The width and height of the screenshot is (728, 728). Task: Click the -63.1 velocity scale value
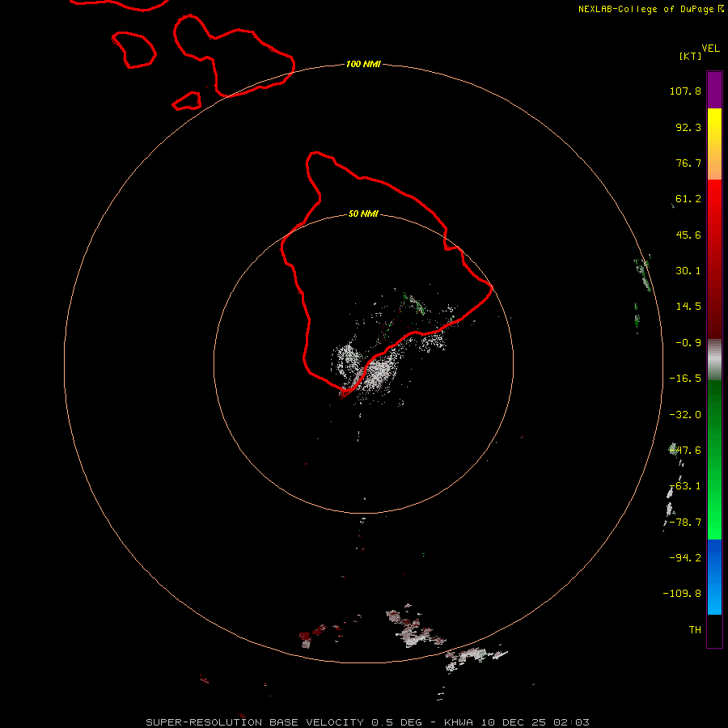pyautogui.click(x=687, y=486)
